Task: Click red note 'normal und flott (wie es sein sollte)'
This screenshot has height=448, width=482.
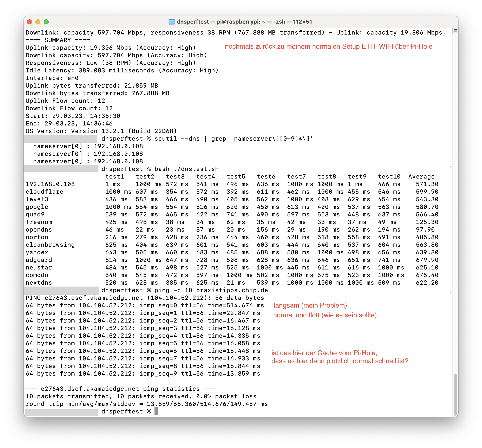Action: 325,315
